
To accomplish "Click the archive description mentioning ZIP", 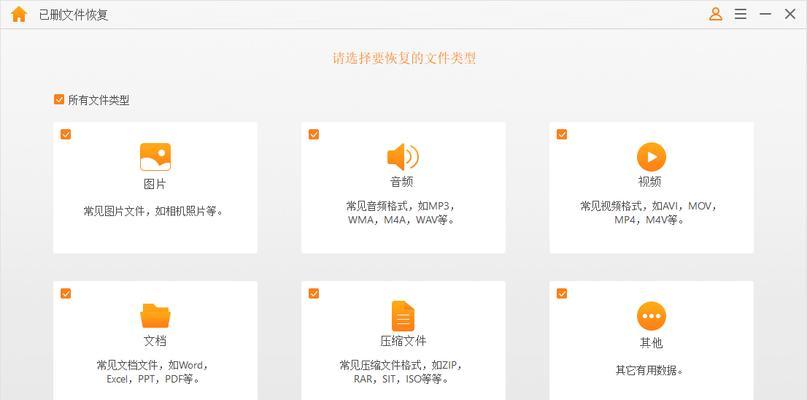I will 403,372.
